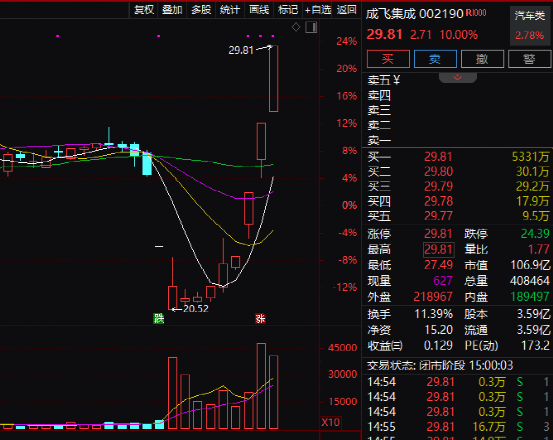Screen dimensions: 553x440
Task: Select the 买五 price 29.77
Action: (x=438, y=216)
